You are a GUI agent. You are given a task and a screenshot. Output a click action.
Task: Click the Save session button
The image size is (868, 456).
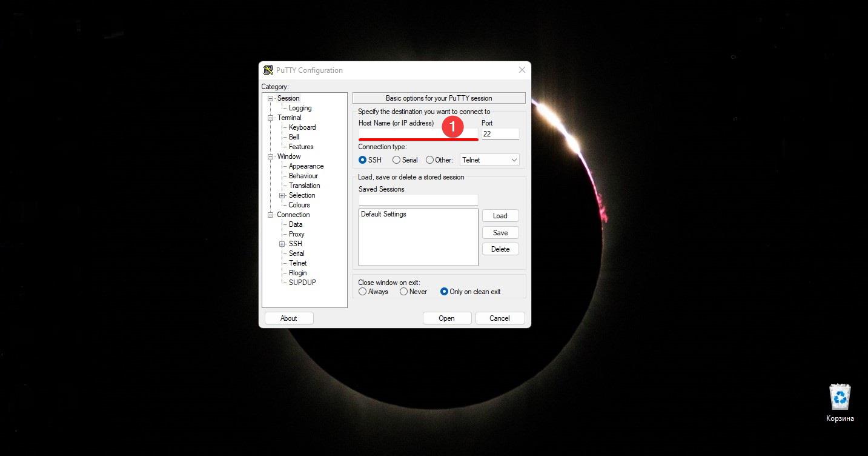click(x=500, y=233)
